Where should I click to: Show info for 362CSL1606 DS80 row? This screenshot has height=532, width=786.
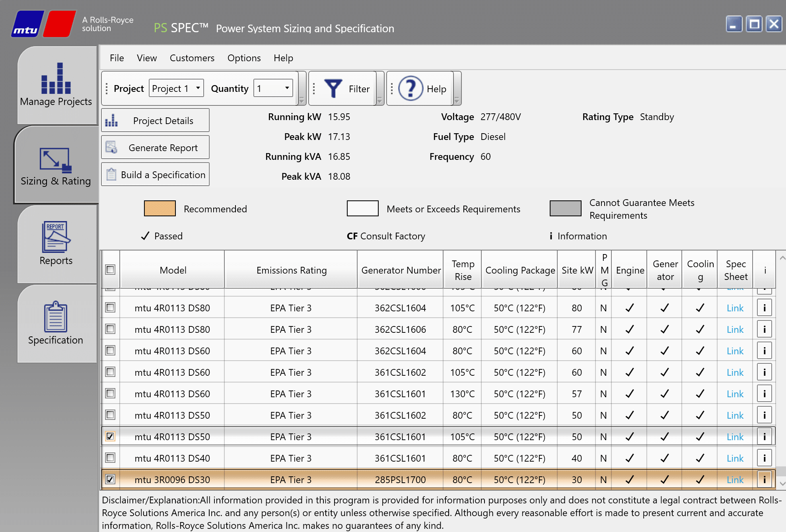pyautogui.click(x=764, y=329)
